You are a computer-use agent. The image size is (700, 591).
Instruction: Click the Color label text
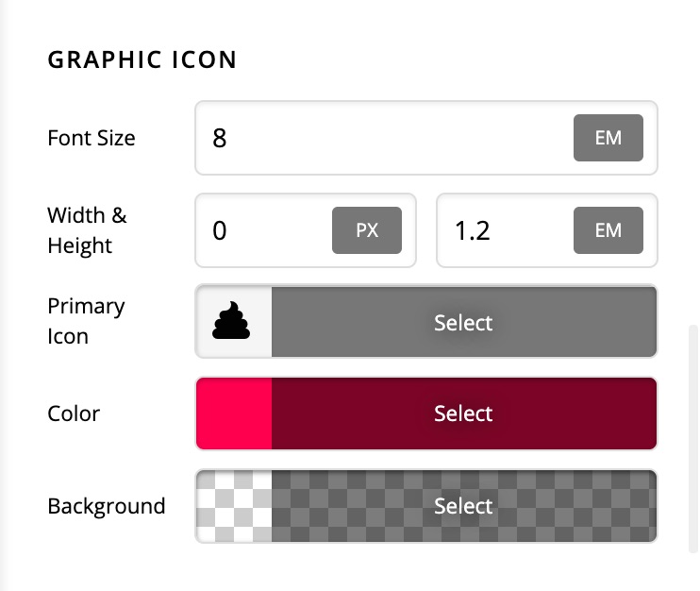coord(74,414)
